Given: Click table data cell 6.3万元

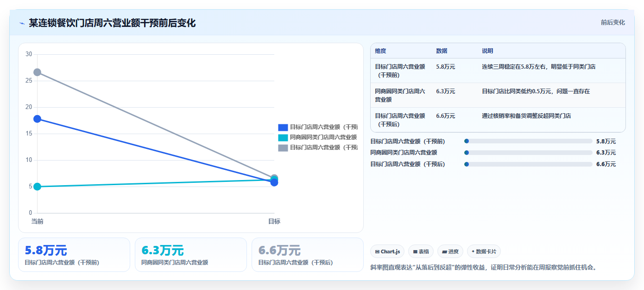Looking at the screenshot, I should [446, 91].
